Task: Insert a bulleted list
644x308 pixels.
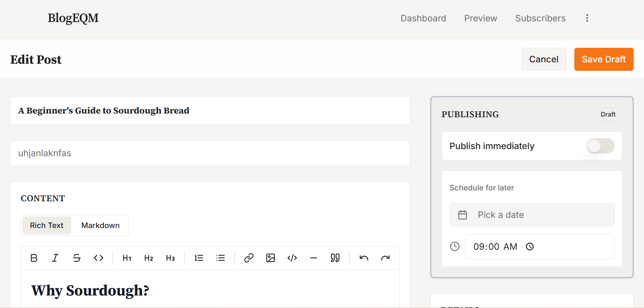Action: coord(220,258)
